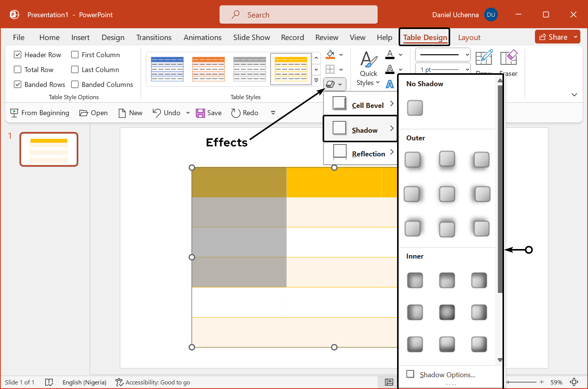Click Shadow Options link

447,375
